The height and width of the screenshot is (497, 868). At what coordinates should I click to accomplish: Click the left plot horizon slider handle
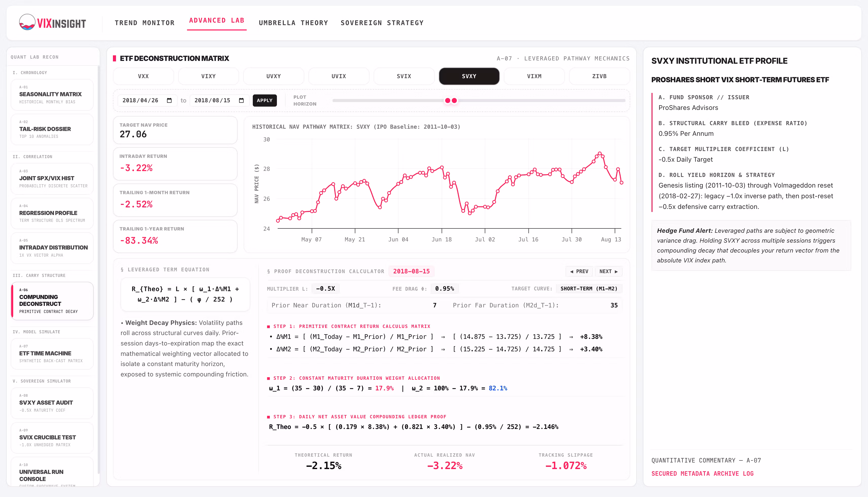point(448,101)
